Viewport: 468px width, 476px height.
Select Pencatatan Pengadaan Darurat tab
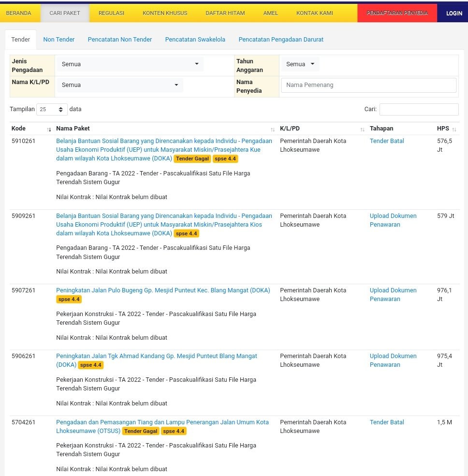[x=281, y=40]
